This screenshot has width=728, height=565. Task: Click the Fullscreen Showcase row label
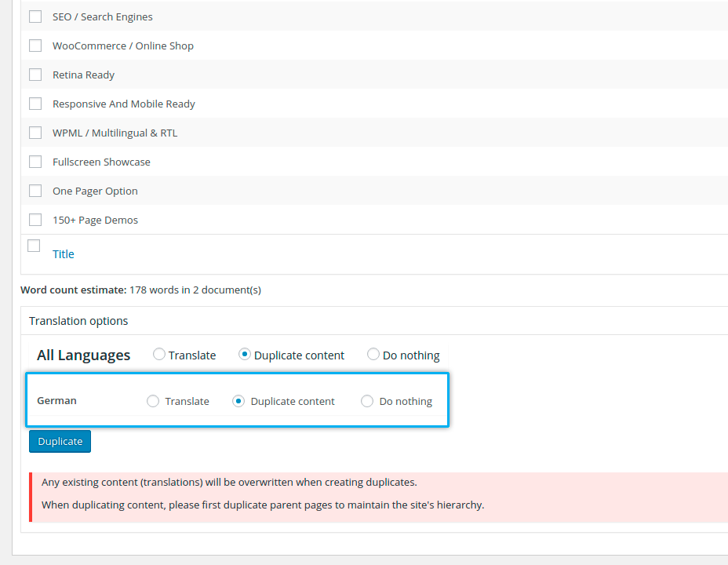pos(101,162)
